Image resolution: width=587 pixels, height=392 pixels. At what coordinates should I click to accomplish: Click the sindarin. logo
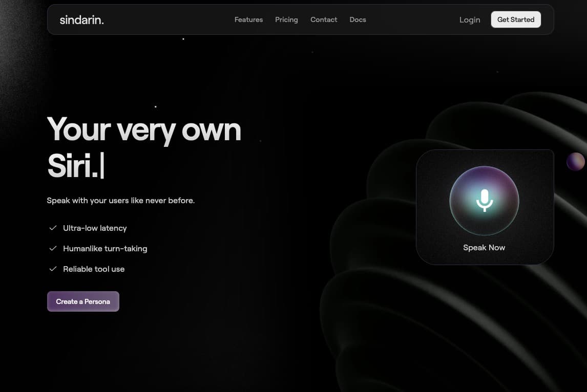(x=81, y=20)
